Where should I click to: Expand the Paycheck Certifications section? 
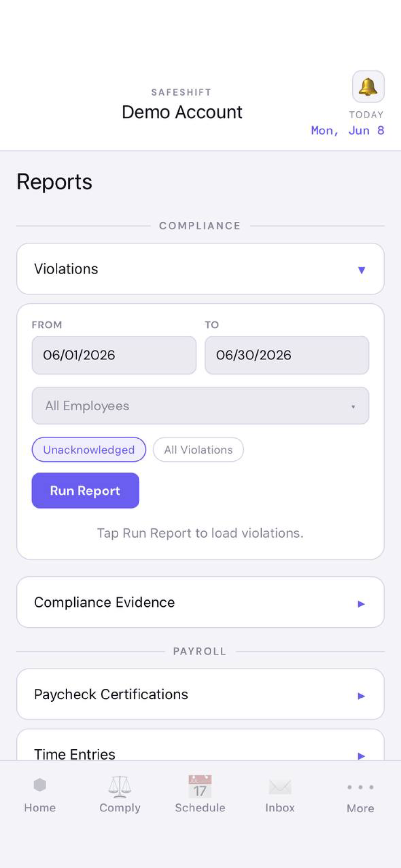click(200, 694)
